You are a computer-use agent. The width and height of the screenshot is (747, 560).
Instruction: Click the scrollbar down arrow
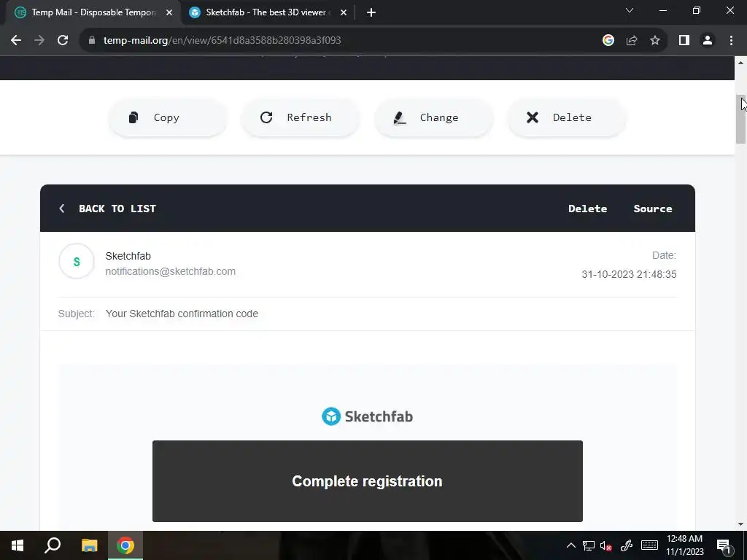click(x=741, y=524)
